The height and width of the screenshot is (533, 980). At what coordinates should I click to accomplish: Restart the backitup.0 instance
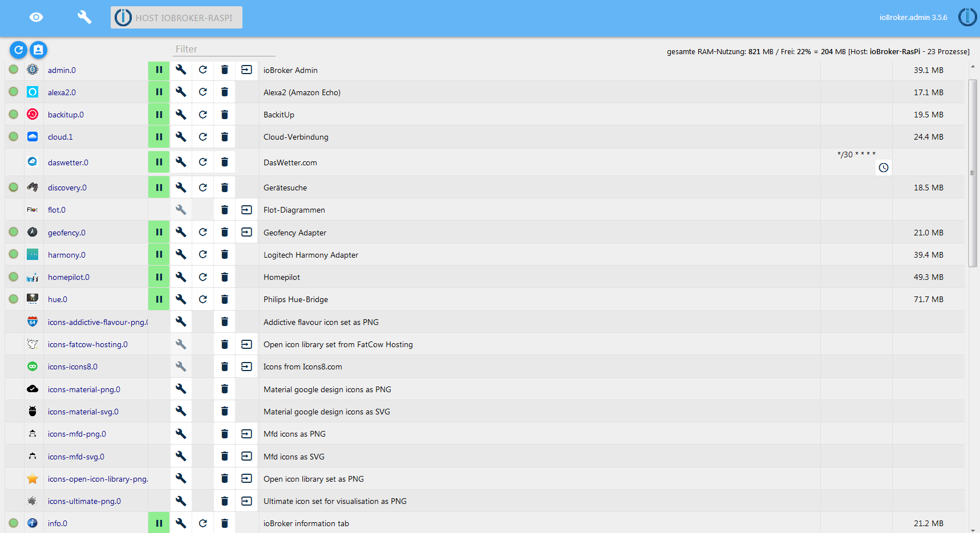coord(203,115)
